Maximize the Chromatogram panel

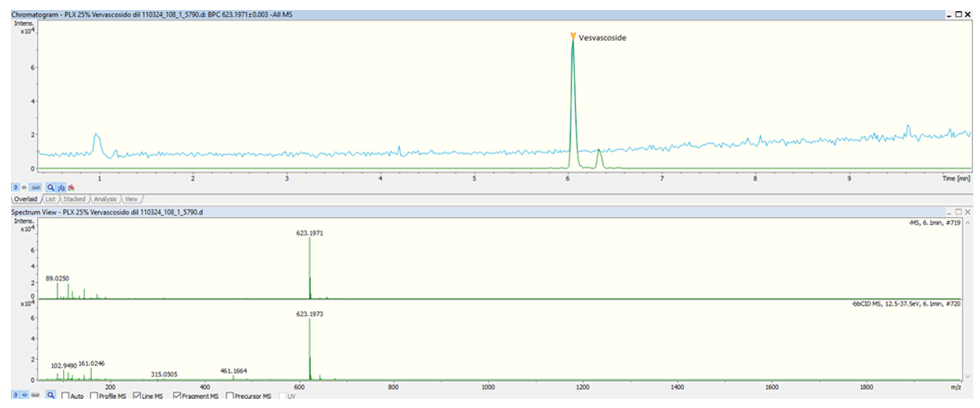(x=959, y=14)
